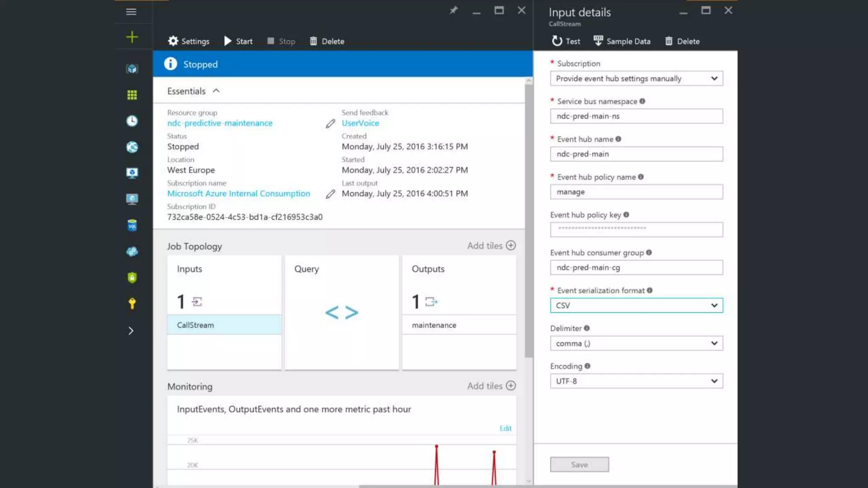Click the green plus New resource icon

(132, 37)
